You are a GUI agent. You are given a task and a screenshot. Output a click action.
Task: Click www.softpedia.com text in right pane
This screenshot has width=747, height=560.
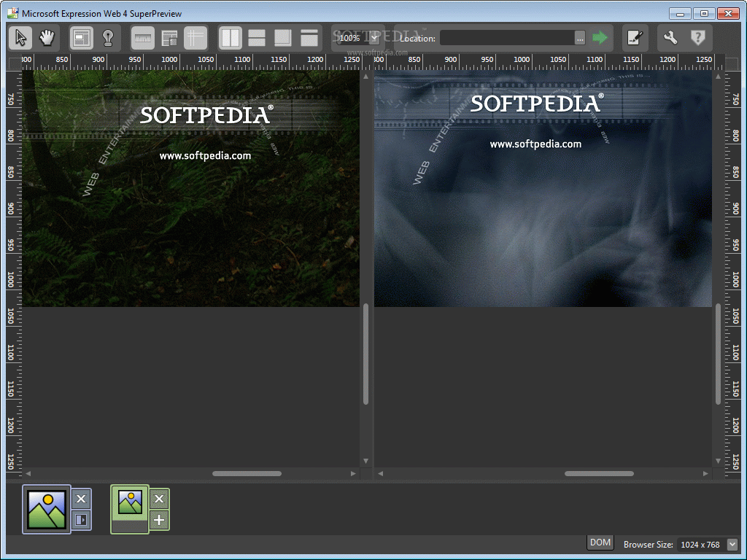pos(535,144)
